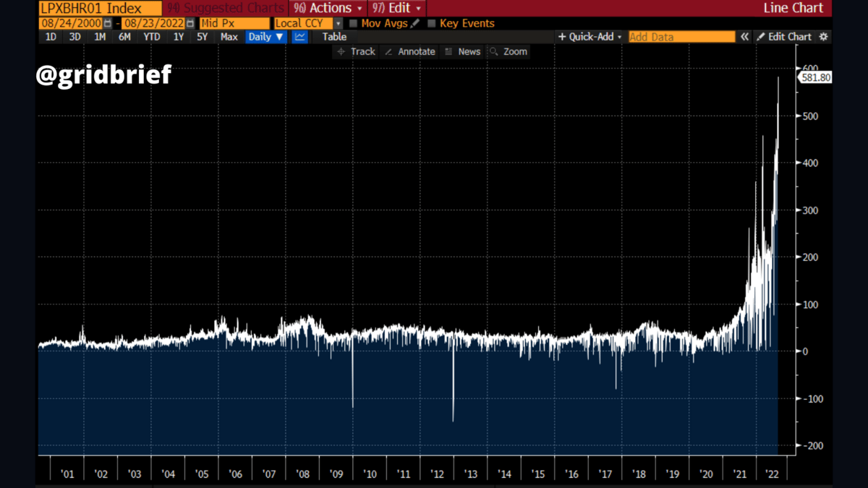Open the start date calendar picker icon
Viewport: 868px width, 488px height.
tap(108, 23)
